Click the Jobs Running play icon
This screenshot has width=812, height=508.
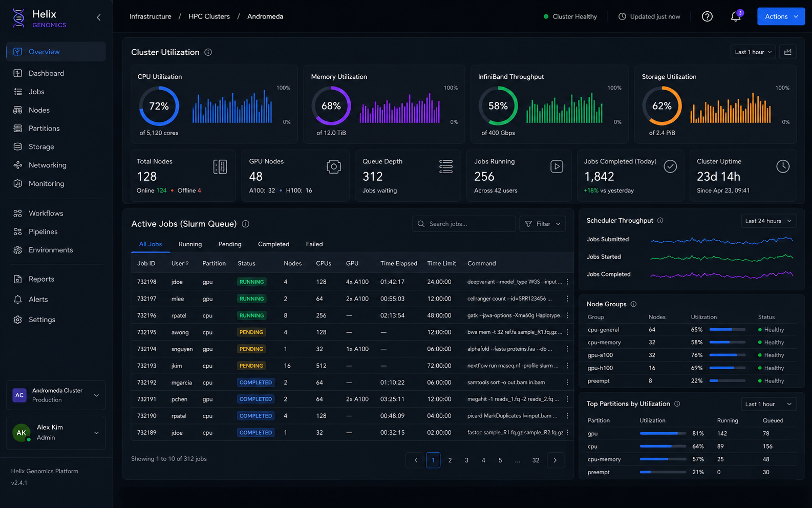point(557,166)
